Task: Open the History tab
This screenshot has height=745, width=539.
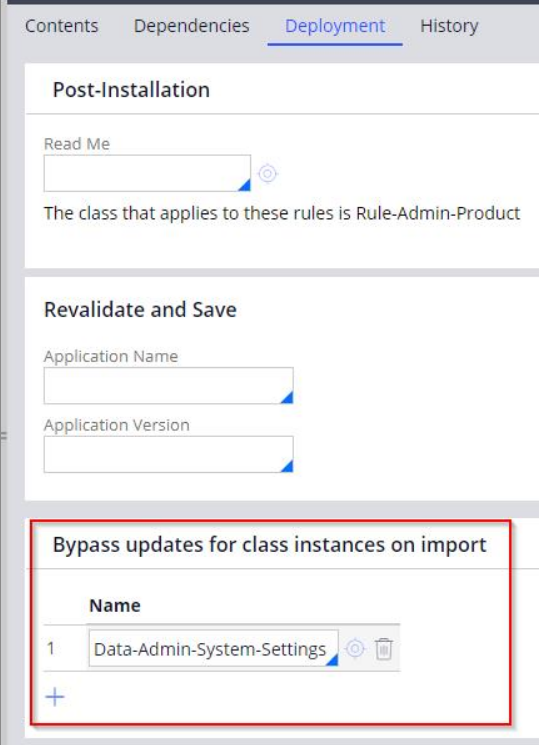Action: (449, 26)
